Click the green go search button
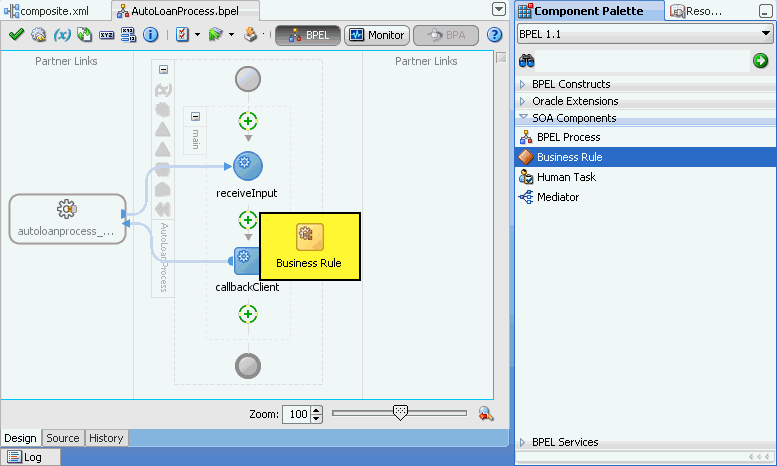The height and width of the screenshot is (466, 777). [x=760, y=61]
